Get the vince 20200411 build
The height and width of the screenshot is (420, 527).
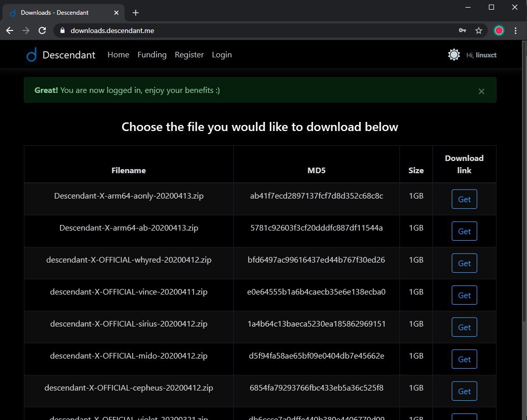[x=464, y=295]
